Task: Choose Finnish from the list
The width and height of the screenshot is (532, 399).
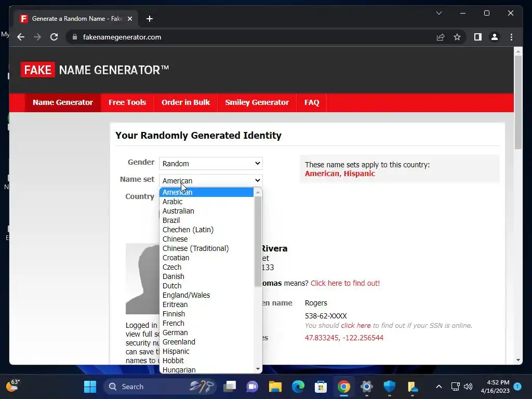Action: pyautogui.click(x=207, y=314)
